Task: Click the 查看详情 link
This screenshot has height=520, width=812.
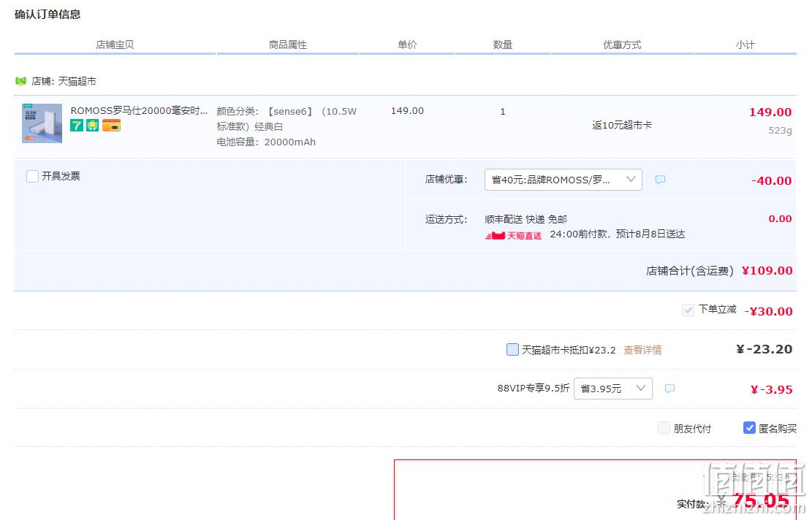Action: [642, 351]
